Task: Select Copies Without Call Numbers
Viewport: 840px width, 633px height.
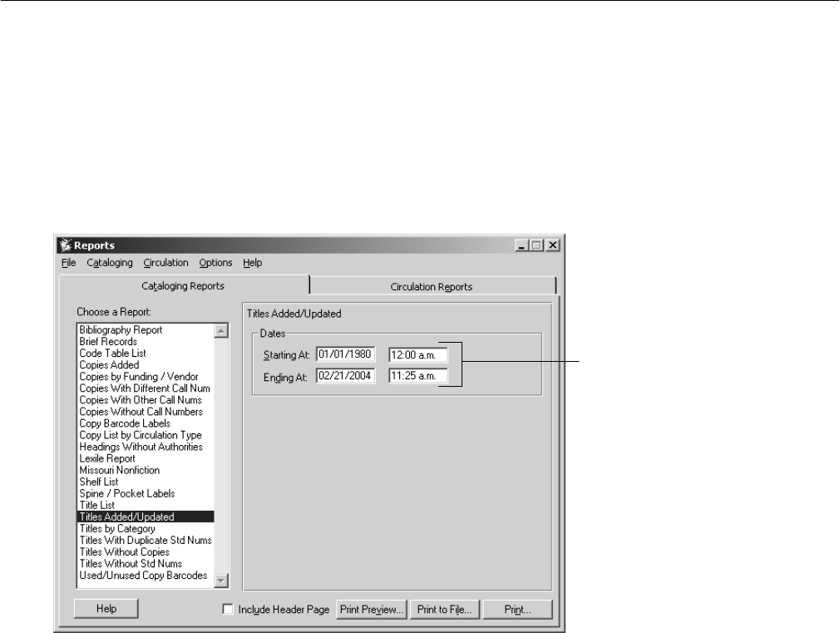Action: [x=146, y=413]
